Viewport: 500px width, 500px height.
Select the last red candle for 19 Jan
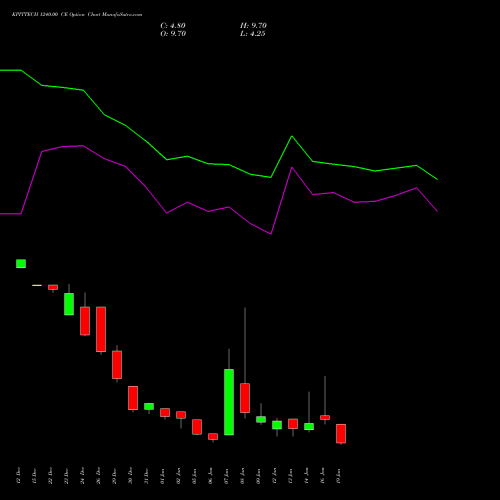pyautogui.click(x=341, y=434)
